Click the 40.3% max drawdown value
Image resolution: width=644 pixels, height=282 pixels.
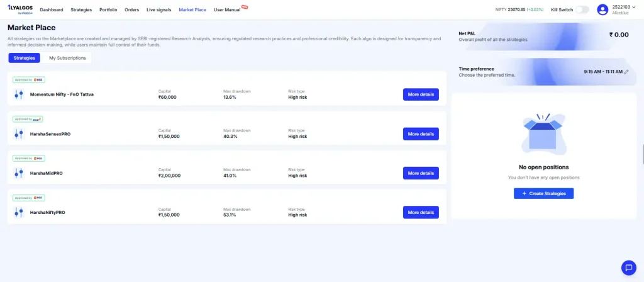(230, 137)
